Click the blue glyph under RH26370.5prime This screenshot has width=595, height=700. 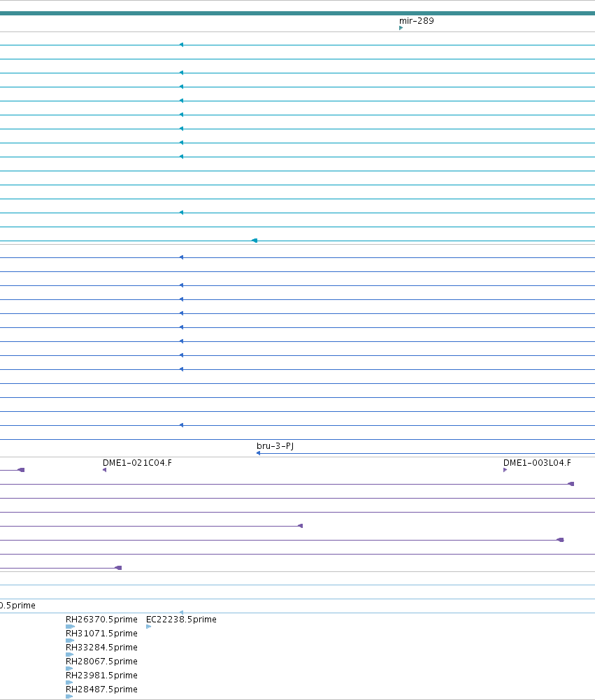pyautogui.click(x=70, y=627)
